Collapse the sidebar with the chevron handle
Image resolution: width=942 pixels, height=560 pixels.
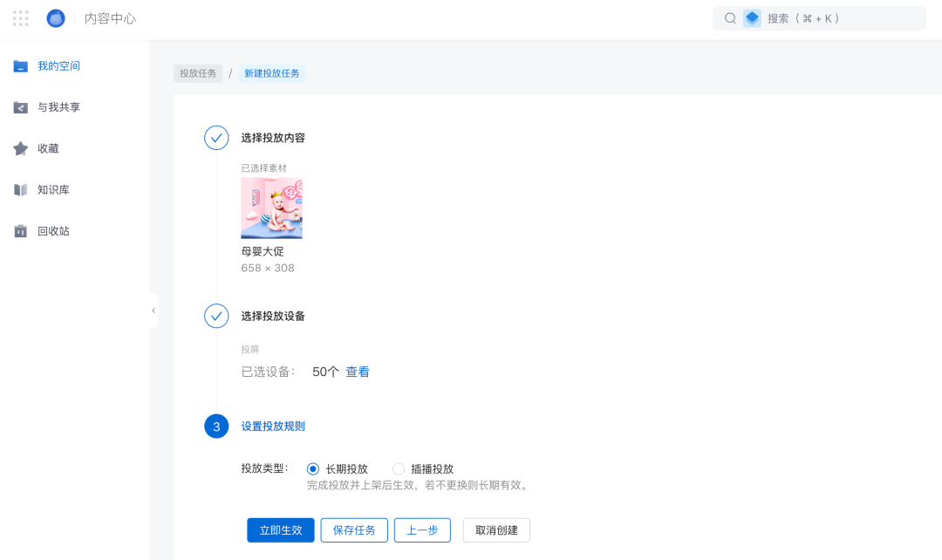154,311
